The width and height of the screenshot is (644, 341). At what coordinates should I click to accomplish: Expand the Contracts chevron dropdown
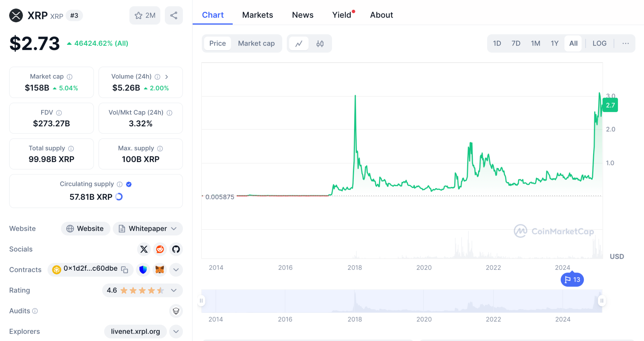[176, 270]
